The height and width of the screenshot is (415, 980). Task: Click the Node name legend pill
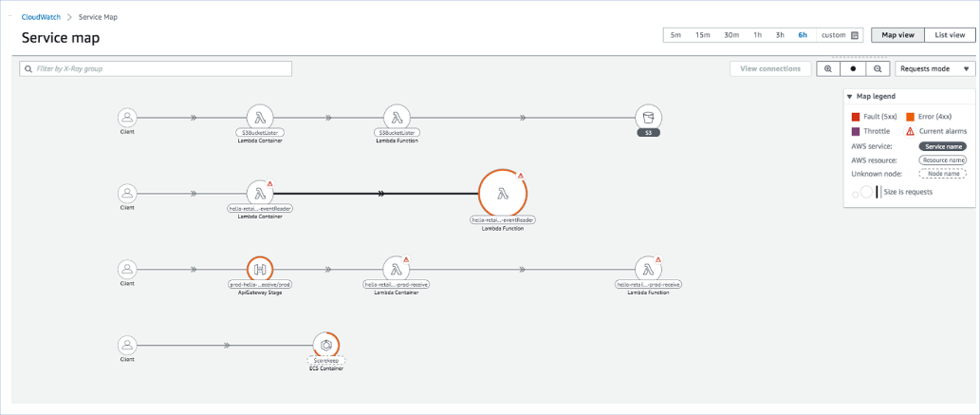point(942,174)
